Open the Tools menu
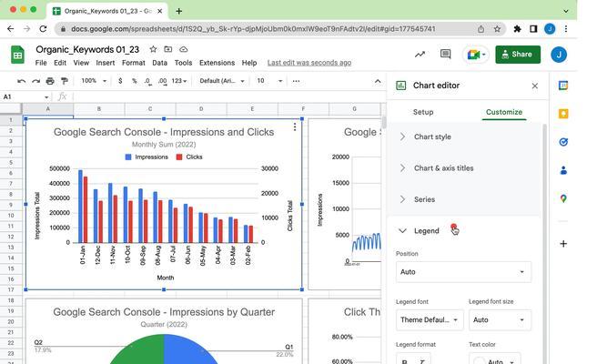 coord(183,63)
